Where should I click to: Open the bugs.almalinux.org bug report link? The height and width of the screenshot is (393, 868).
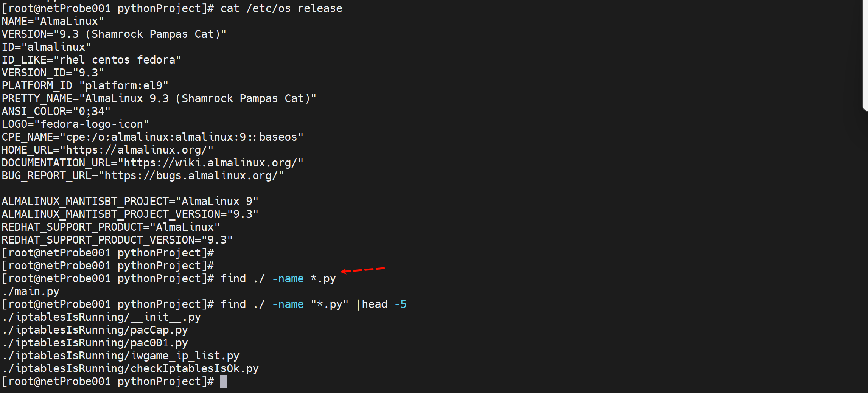(191, 176)
